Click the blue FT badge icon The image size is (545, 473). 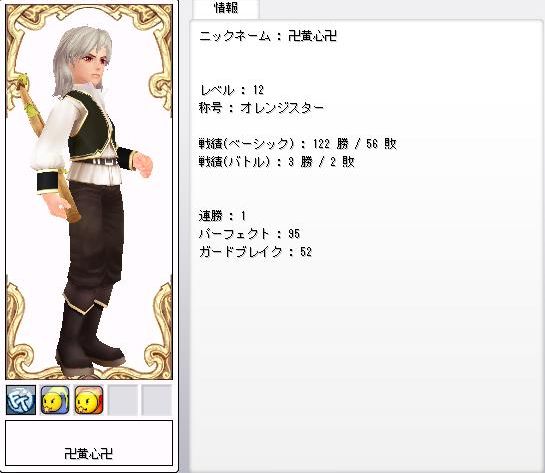pyautogui.click(x=21, y=400)
